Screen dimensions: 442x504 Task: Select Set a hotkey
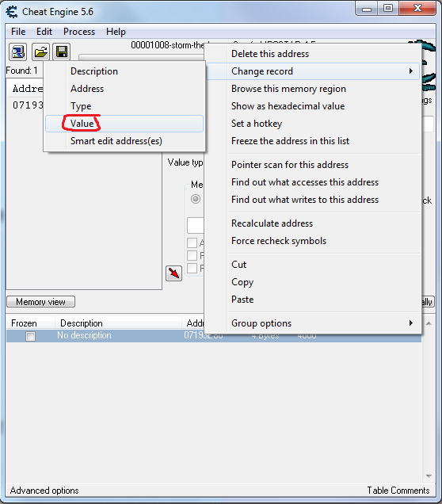[x=313, y=124]
